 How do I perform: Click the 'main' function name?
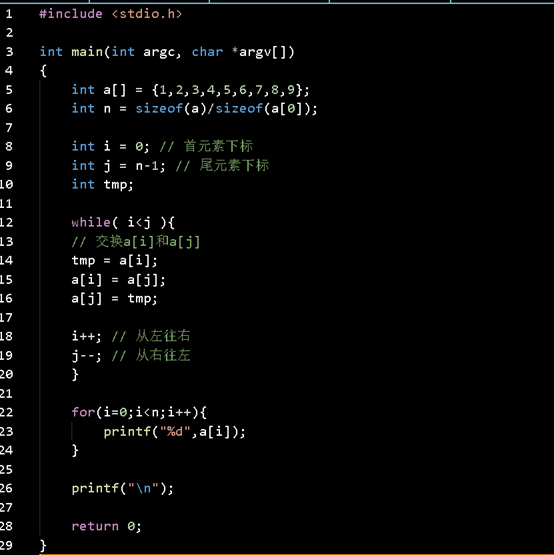point(87,52)
